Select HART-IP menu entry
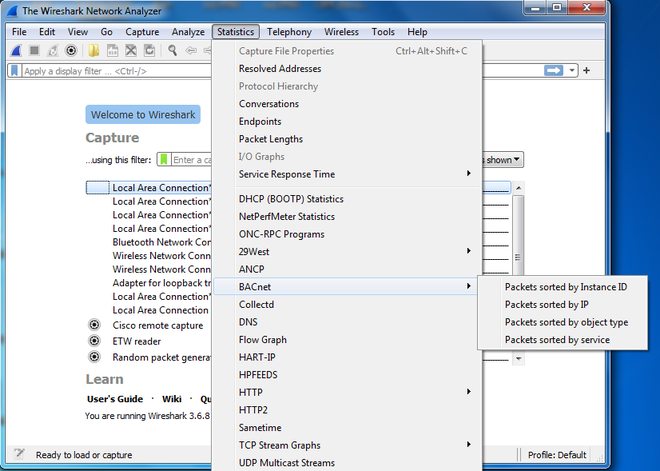Viewport: 660px width, 471px height. click(x=347, y=357)
